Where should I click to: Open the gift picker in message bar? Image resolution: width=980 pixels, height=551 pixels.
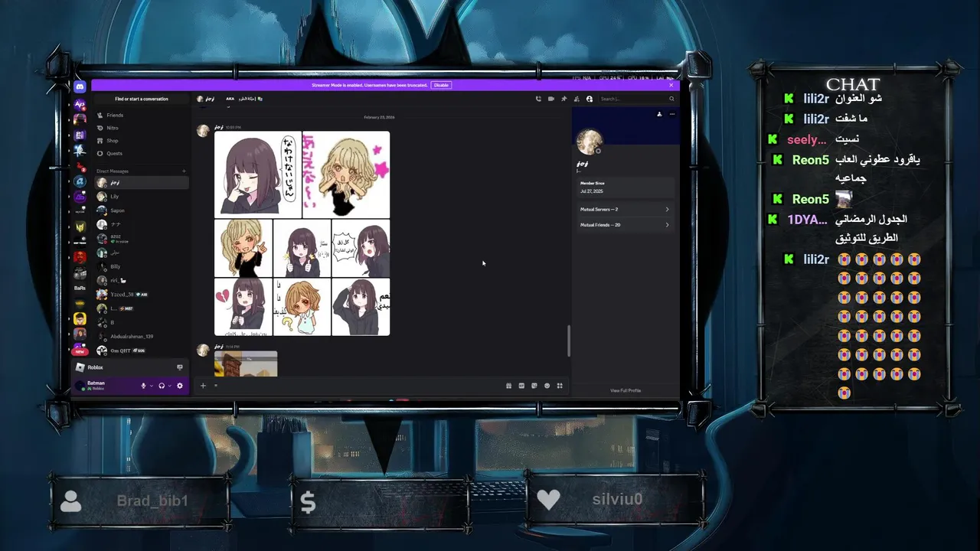click(508, 386)
